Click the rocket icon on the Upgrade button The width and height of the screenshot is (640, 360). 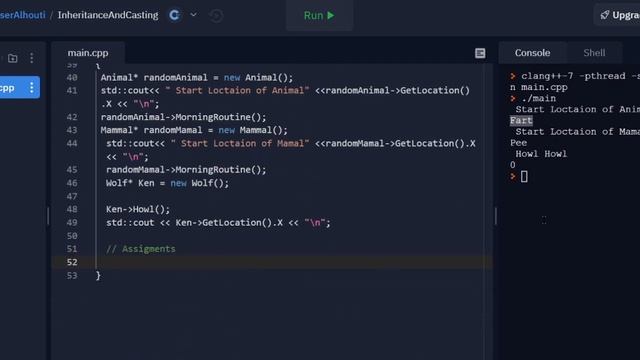pyautogui.click(x=604, y=15)
